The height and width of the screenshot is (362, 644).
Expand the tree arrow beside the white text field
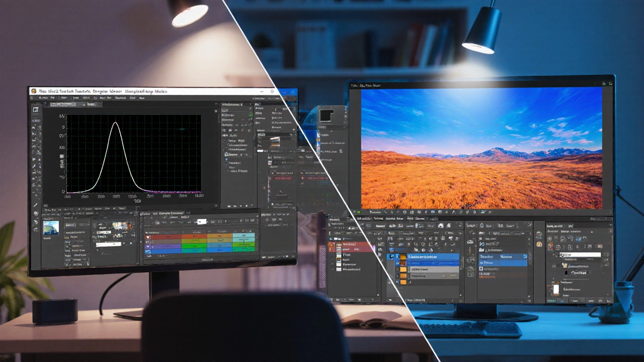[x=556, y=255]
